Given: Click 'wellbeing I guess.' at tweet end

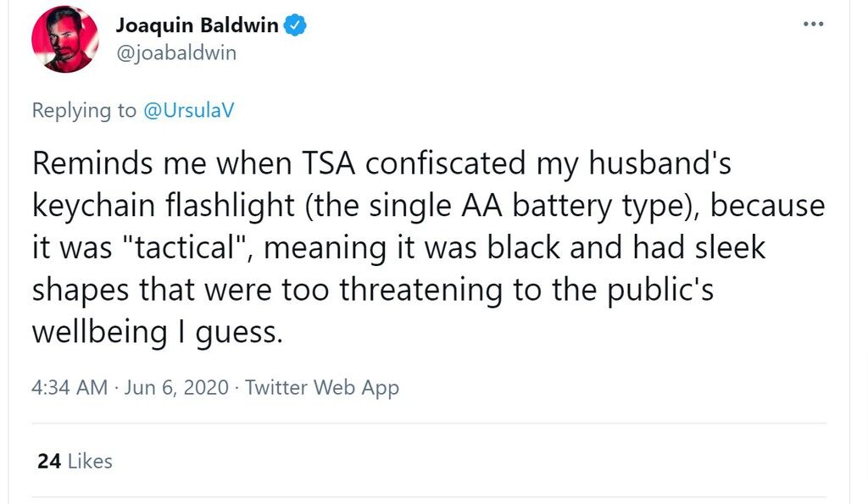Looking at the screenshot, I should point(158,333).
